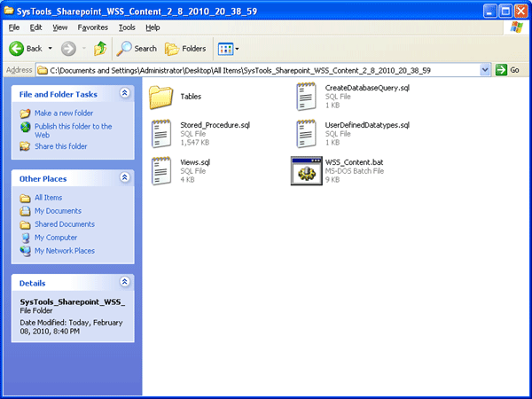Open the View menu
The width and height of the screenshot is (532, 399).
click(59, 27)
